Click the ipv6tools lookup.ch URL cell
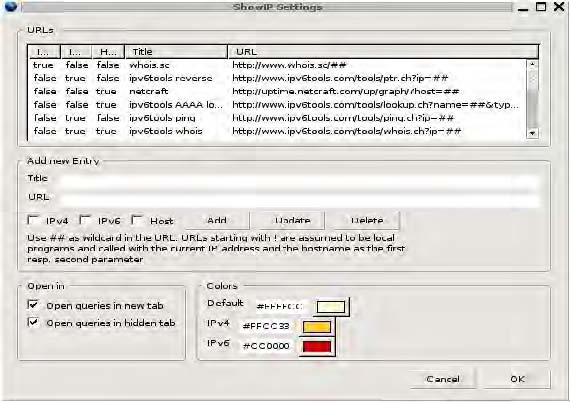This screenshot has width=570, height=402. (376, 105)
